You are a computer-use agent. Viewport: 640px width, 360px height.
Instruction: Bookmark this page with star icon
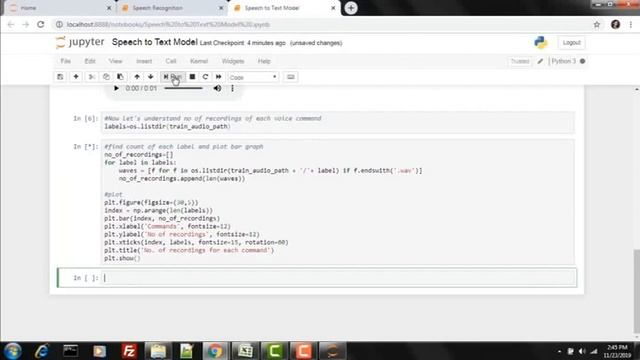(x=597, y=24)
